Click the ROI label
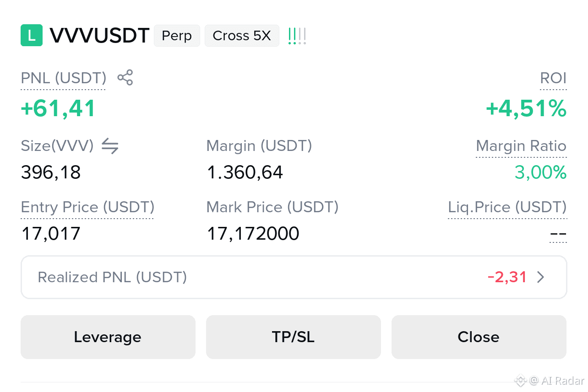Viewport: 588px width, 392px height. (553, 78)
